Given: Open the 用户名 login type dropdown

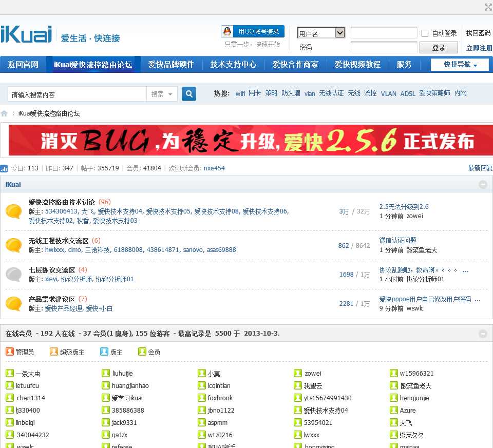Looking at the screenshot, I should (x=321, y=33).
